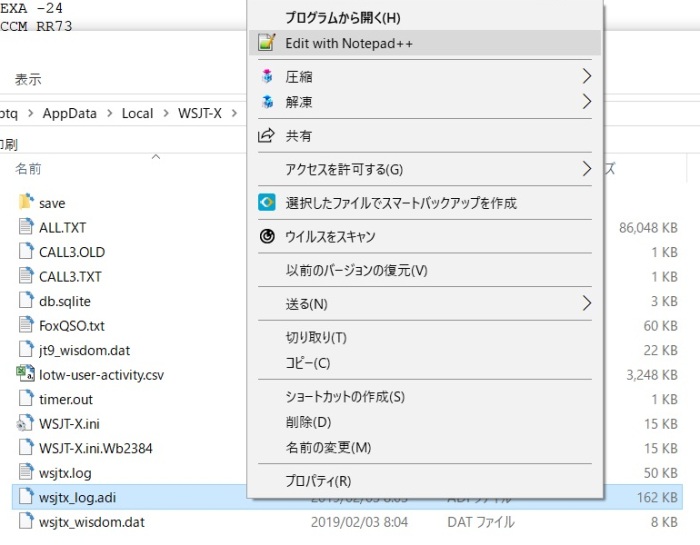Viewport: 700px width, 545px height.
Task: Choose プログラムから開く(H) from context menu
Action: (343, 17)
